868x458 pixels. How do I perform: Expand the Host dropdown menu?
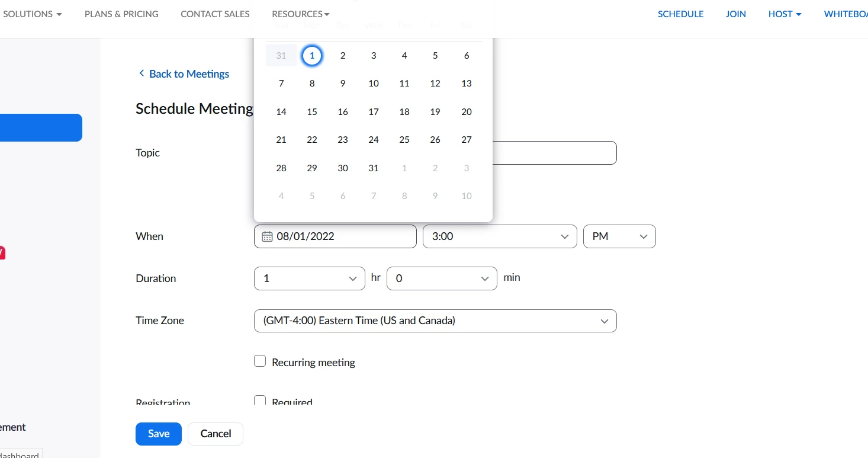(785, 14)
